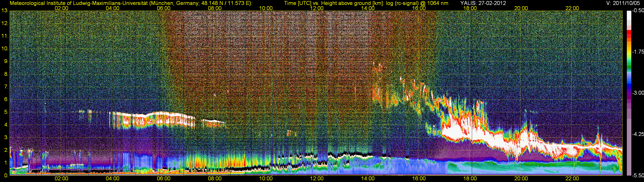The width and height of the screenshot is (644, 182).
Task: Click the 'log (rc-signal) @ 1064 nm' text
Action: point(417,3)
